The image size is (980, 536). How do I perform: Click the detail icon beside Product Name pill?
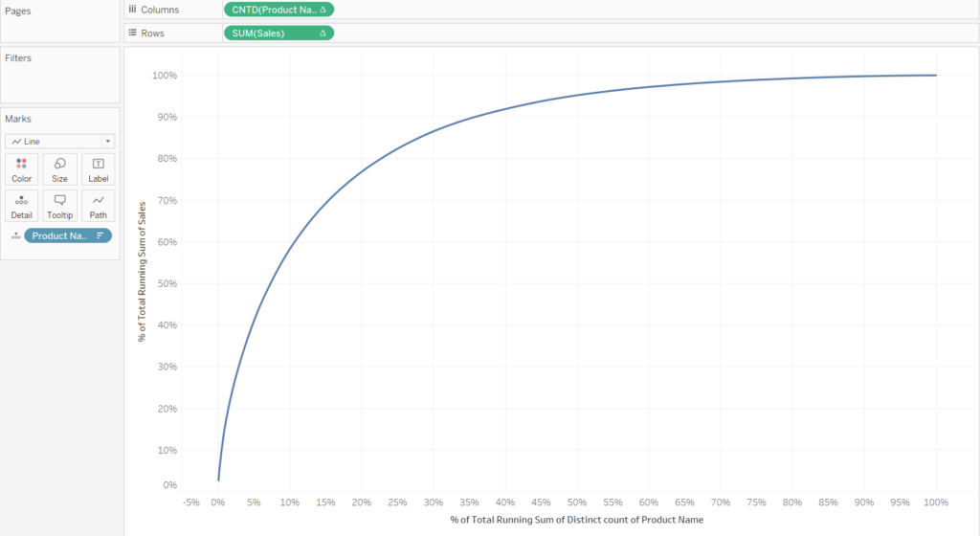(x=15, y=236)
